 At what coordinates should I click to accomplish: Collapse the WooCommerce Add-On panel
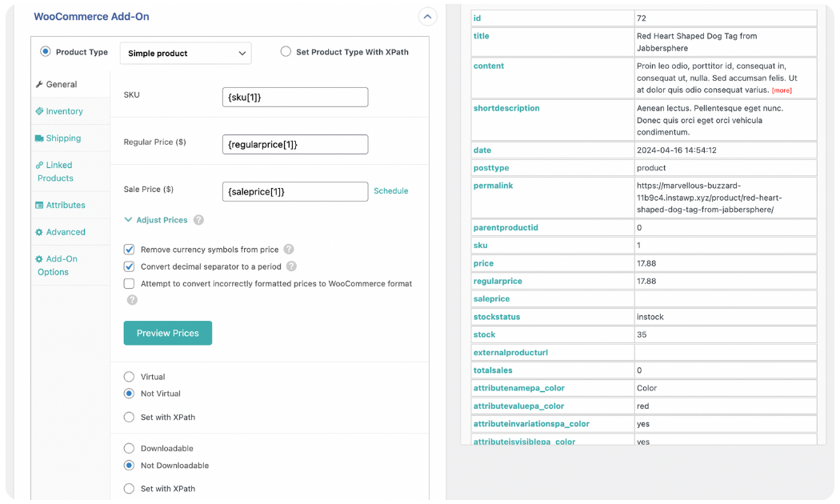pyautogui.click(x=428, y=16)
